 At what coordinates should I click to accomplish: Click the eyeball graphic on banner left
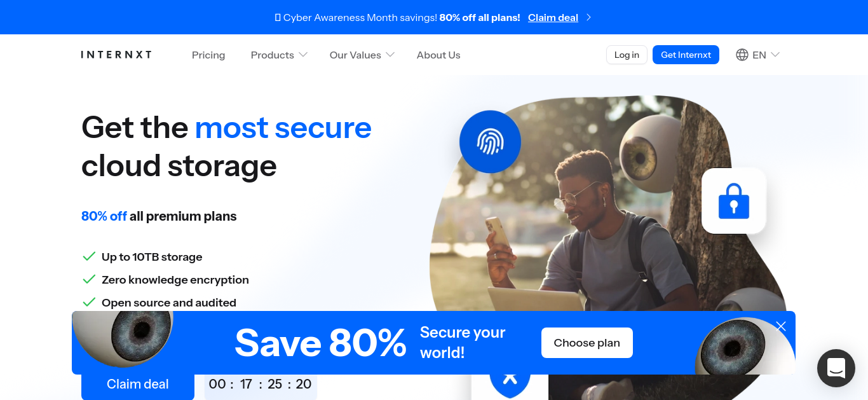(125, 338)
